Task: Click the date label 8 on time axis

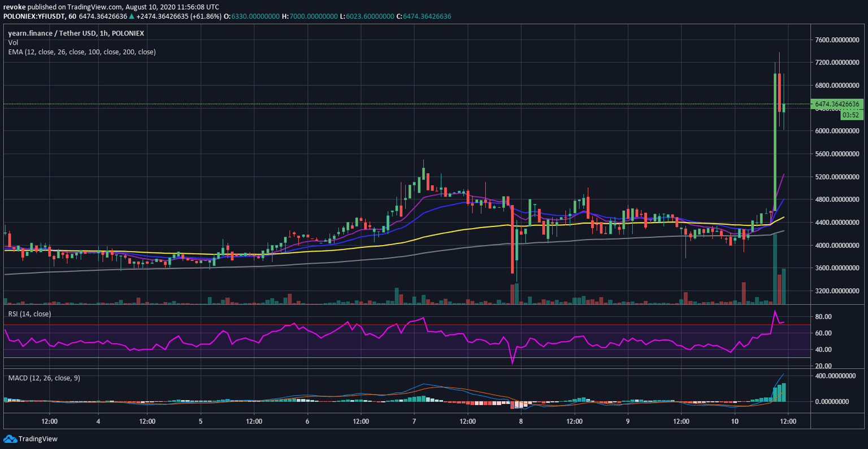Action: (521, 421)
